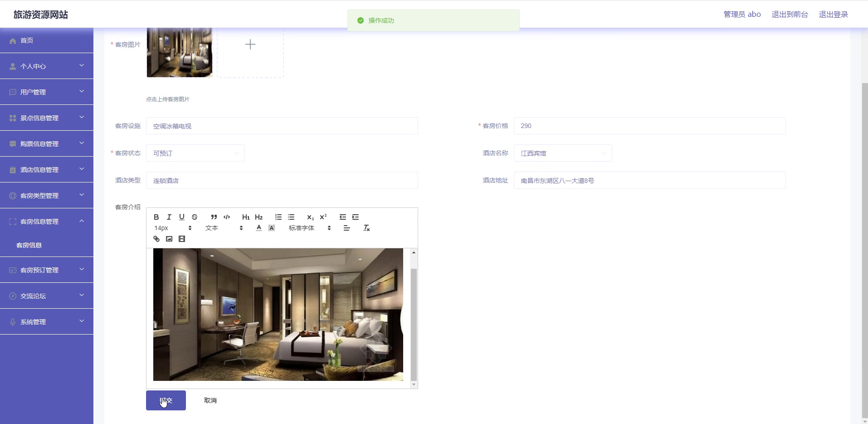
Task: Click 退出到前台 link
Action: [x=790, y=15]
